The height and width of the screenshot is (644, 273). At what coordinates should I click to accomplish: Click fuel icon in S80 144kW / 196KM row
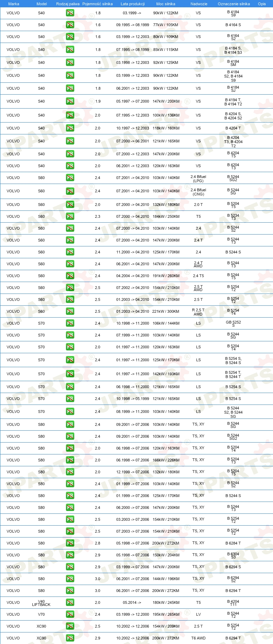point(70,579)
